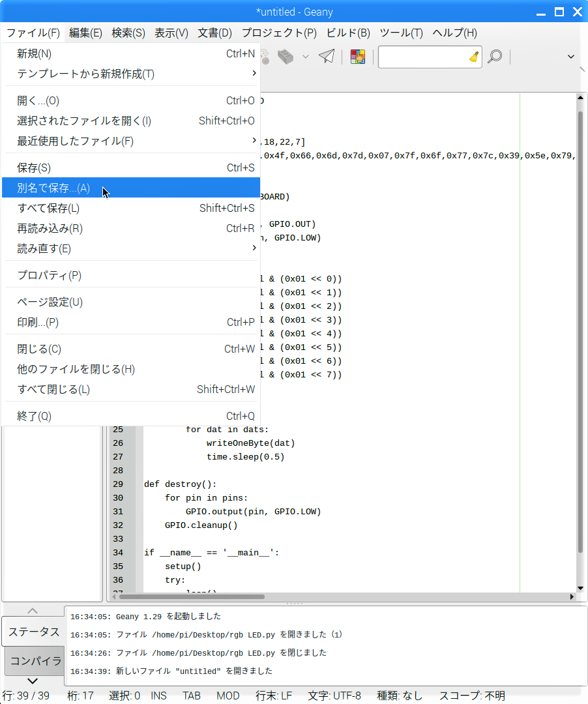The height and width of the screenshot is (704, 588).
Task: Click the build brick icon in toolbar
Action: [x=285, y=57]
